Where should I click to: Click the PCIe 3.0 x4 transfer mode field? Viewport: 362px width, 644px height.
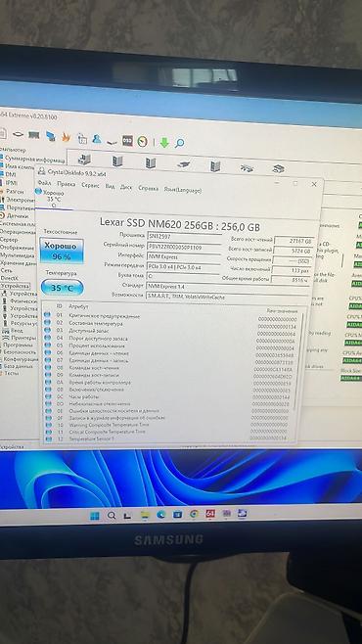tap(184, 267)
